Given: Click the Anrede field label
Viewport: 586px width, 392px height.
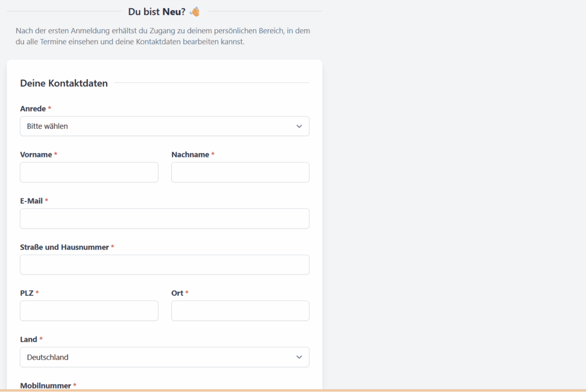Looking at the screenshot, I should tap(33, 109).
